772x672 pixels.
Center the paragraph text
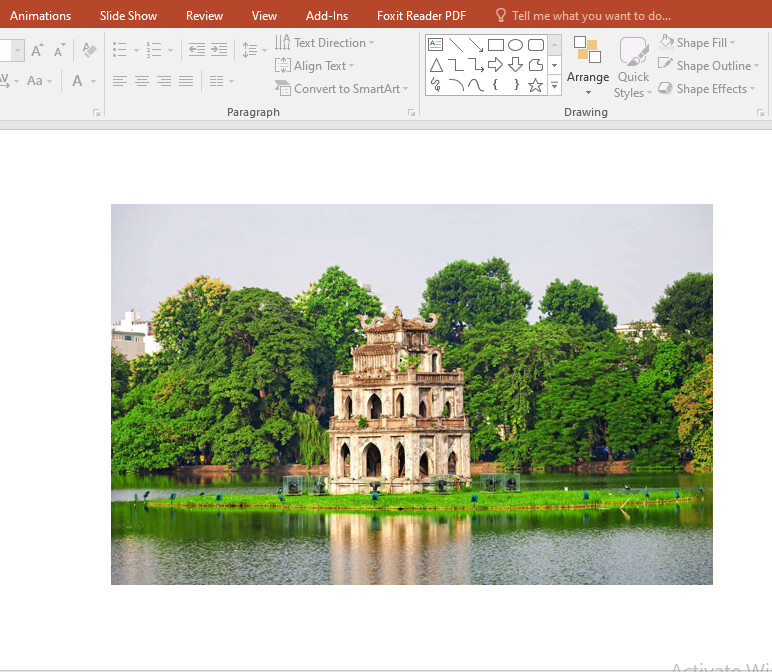pyautogui.click(x=142, y=81)
